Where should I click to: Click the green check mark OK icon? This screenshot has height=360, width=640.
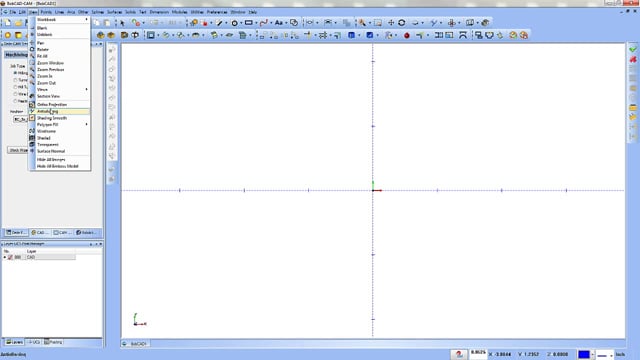point(633,49)
